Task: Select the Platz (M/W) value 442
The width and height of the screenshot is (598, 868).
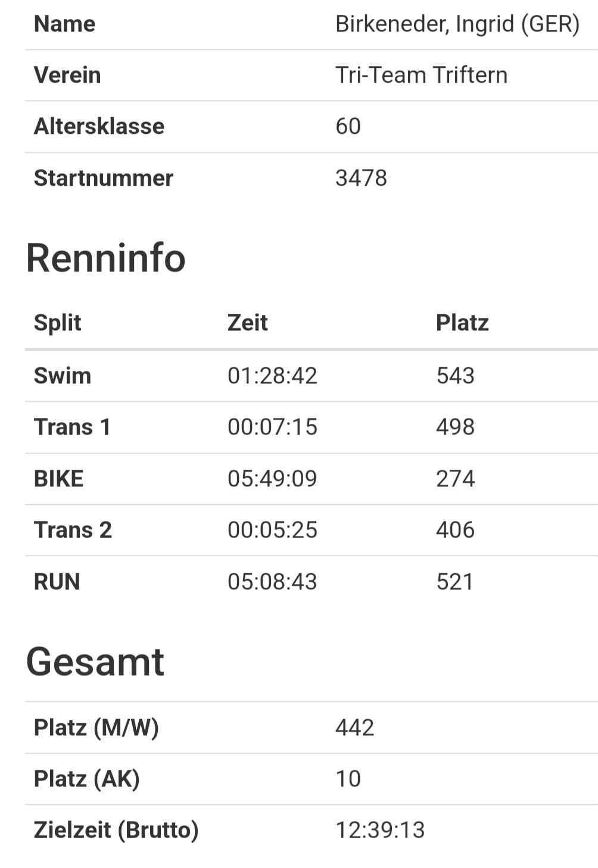Action: pyautogui.click(x=354, y=728)
